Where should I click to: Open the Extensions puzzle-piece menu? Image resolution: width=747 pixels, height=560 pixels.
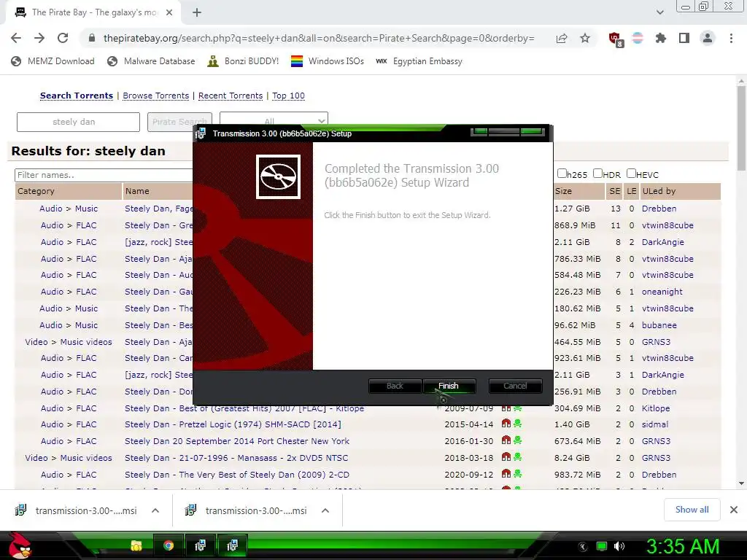tap(661, 38)
